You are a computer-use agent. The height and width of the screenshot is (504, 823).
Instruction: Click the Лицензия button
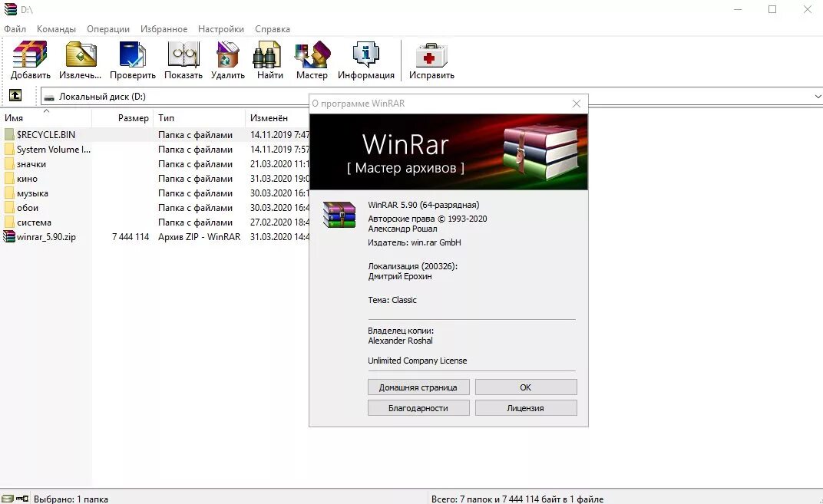click(x=526, y=408)
